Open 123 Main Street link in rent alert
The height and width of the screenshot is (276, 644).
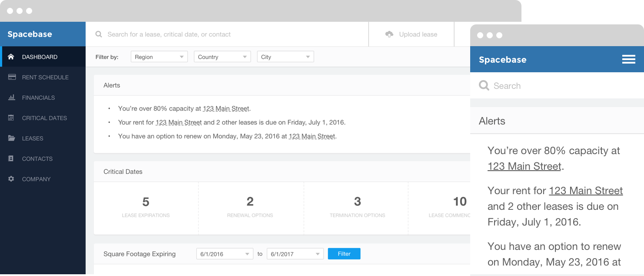(179, 122)
